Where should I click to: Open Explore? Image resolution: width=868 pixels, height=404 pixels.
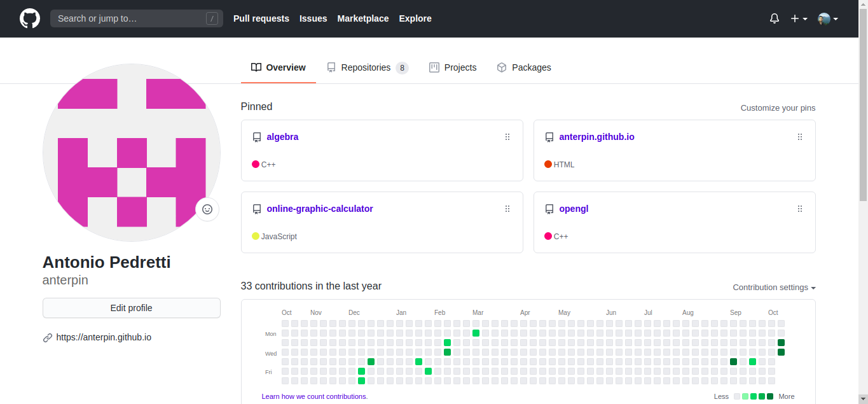415,18
